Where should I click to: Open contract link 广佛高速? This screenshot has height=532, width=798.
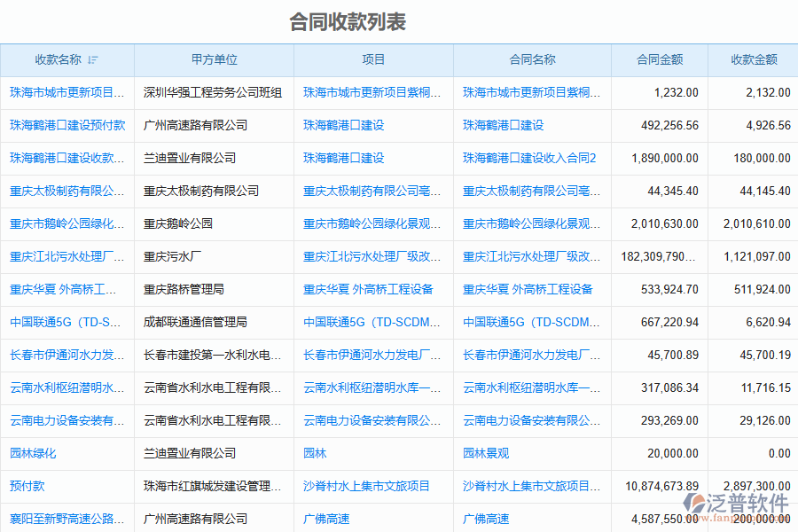[x=486, y=520]
